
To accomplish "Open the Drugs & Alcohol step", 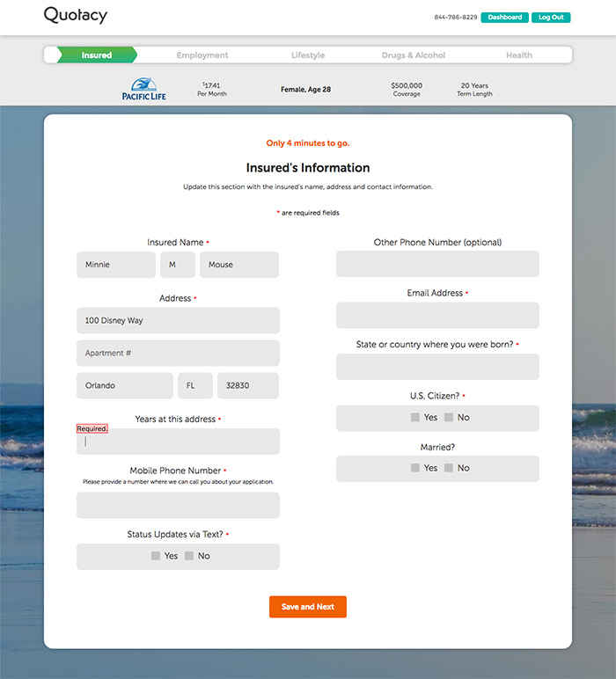I will click(x=414, y=55).
